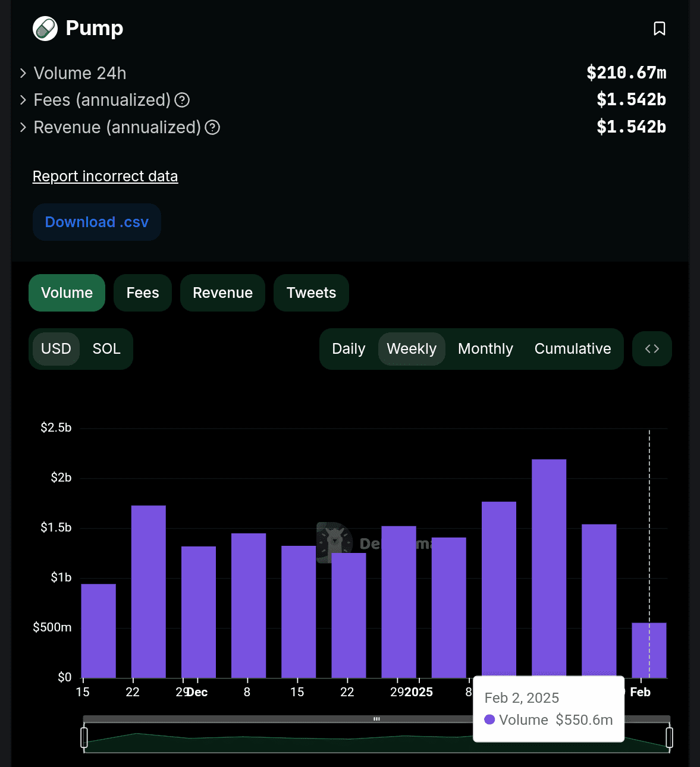Expand the Revenue (annualized) row

(x=23, y=127)
